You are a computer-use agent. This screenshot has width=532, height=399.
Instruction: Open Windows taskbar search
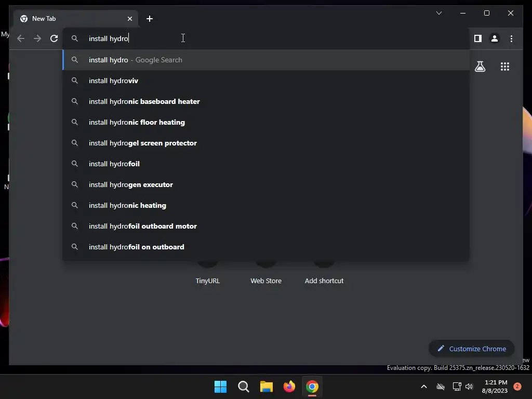[244, 387]
